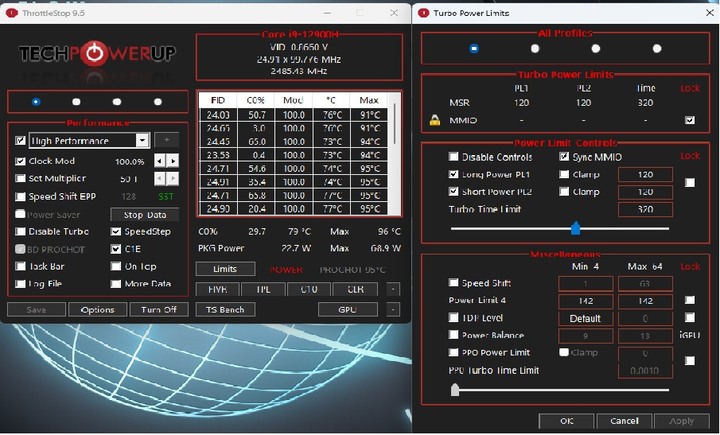The width and height of the screenshot is (720, 435).
Task: Enable Disable Turbo checkbox
Action: click(20, 232)
